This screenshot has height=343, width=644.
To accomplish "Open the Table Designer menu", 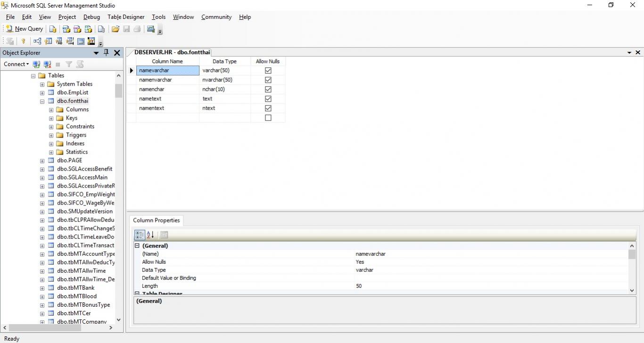I will (126, 17).
